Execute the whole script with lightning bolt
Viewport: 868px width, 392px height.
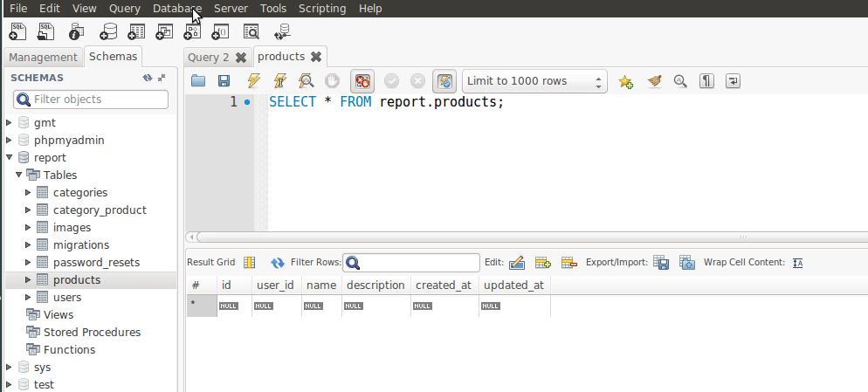coord(253,81)
